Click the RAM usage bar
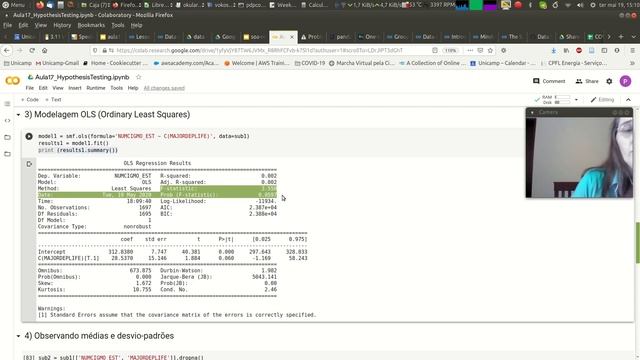This screenshot has height=360, width=640. click(x=562, y=97)
